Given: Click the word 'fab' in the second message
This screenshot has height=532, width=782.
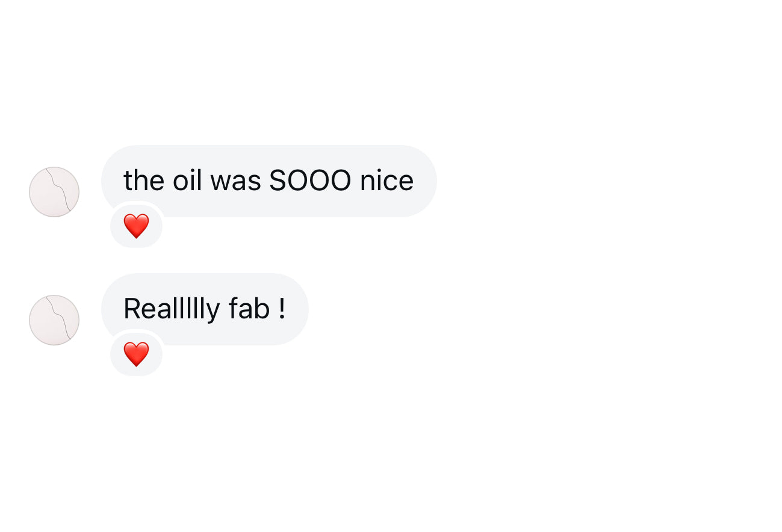Looking at the screenshot, I should [249, 309].
